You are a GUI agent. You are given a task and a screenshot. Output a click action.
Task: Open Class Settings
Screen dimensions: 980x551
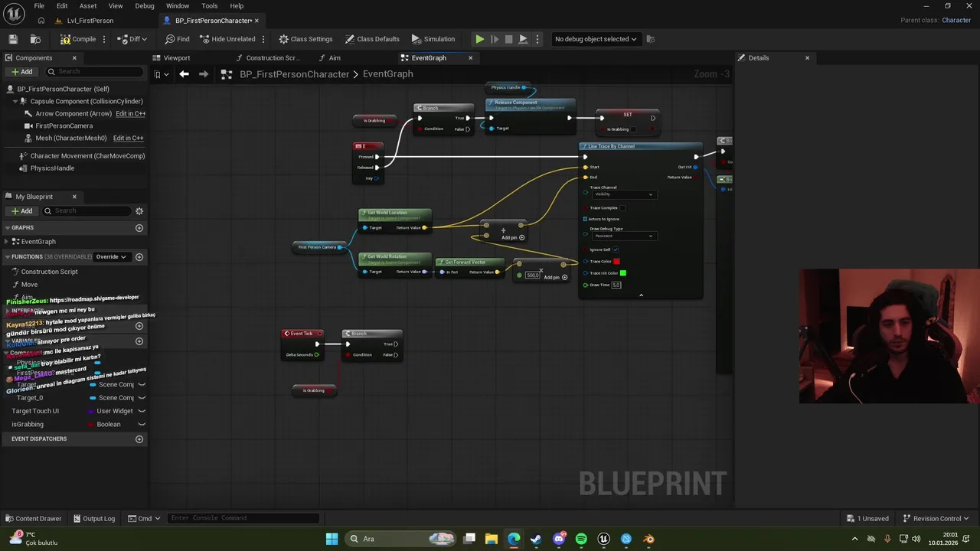point(305,39)
